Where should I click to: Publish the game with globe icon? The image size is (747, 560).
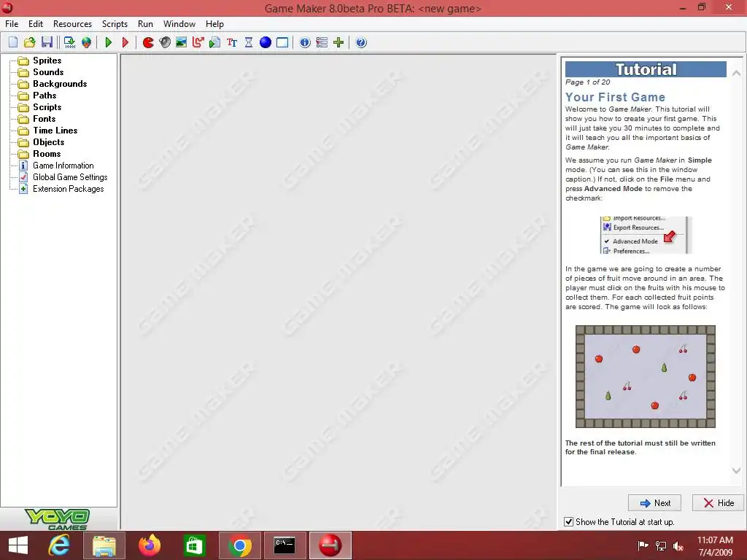click(86, 42)
